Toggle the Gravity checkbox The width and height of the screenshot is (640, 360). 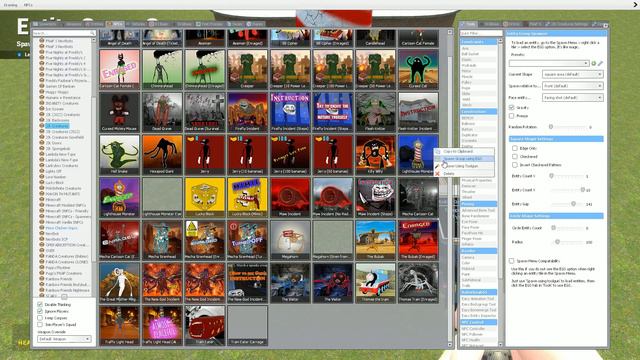(x=511, y=107)
